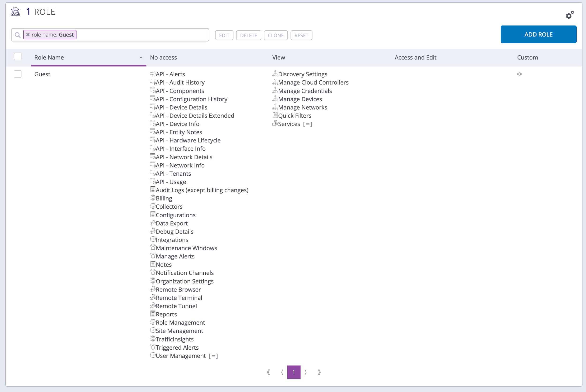Image resolution: width=586 pixels, height=392 pixels.
Task: Collapse the Services entry using its minus control
Action: pos(307,124)
